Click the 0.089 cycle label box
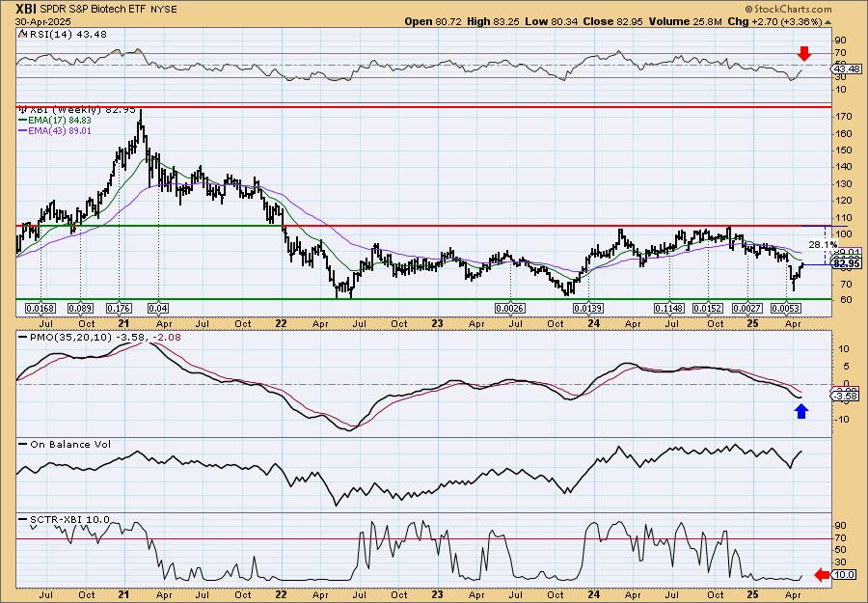This screenshot has height=603, width=868. click(80, 309)
